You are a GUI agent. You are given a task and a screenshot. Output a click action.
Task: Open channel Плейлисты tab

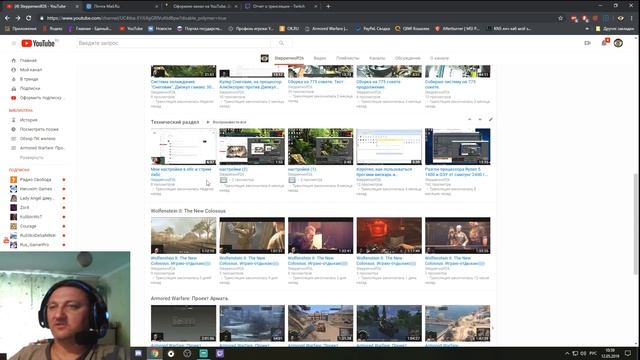point(348,58)
